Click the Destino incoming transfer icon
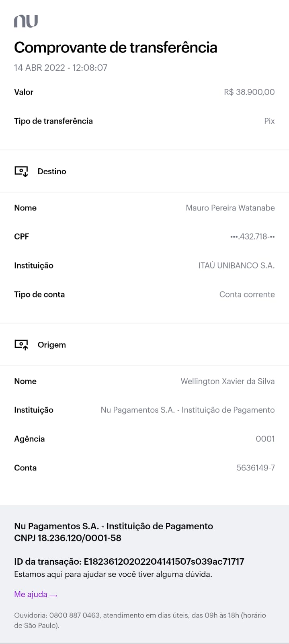Screen dimensions: 289x644 pos(21,171)
